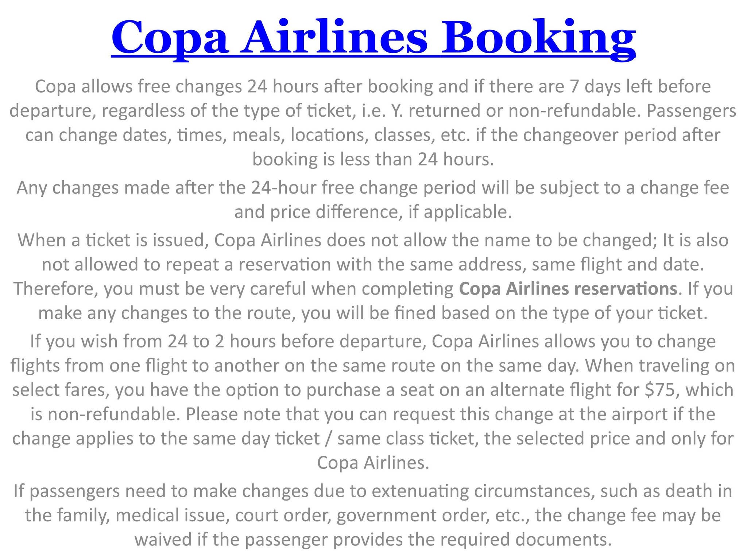Click the phrase booking is less than 24 hours
Viewport: 747px width, 560px height.
pos(373,159)
